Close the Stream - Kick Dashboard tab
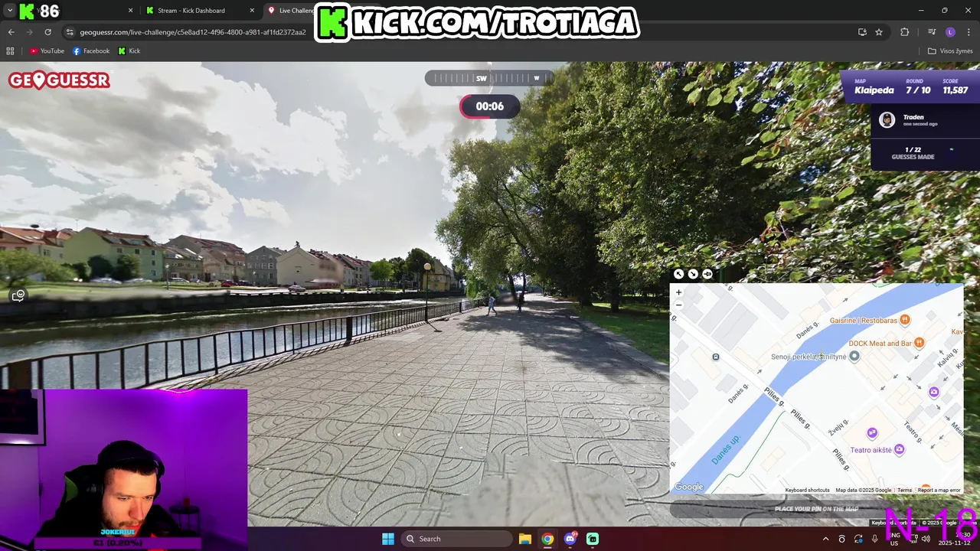Viewport: 980px width, 551px height. 252,11
